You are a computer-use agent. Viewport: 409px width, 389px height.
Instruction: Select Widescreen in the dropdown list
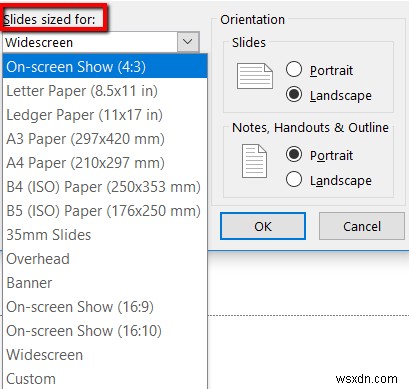point(105,355)
